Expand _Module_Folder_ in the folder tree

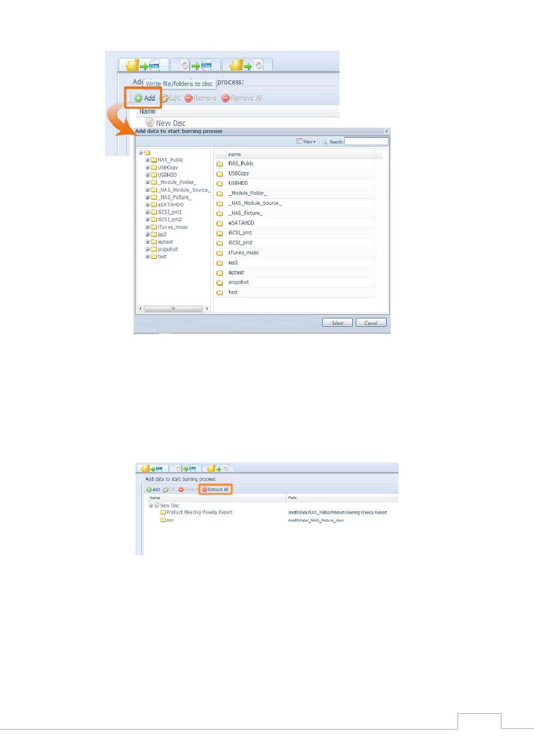[147, 182]
